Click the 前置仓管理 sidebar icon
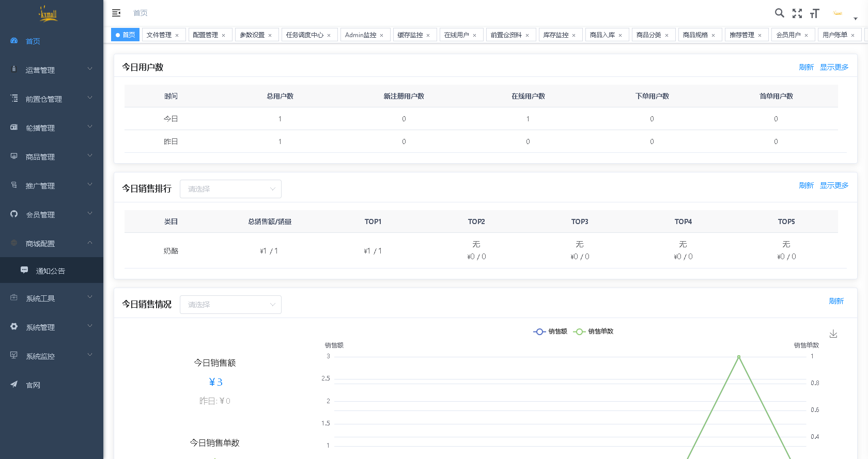The width and height of the screenshot is (868, 459). [14, 98]
